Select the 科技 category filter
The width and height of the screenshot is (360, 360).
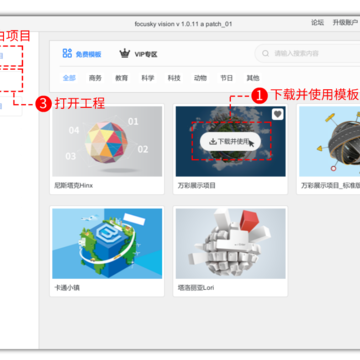pos(174,78)
